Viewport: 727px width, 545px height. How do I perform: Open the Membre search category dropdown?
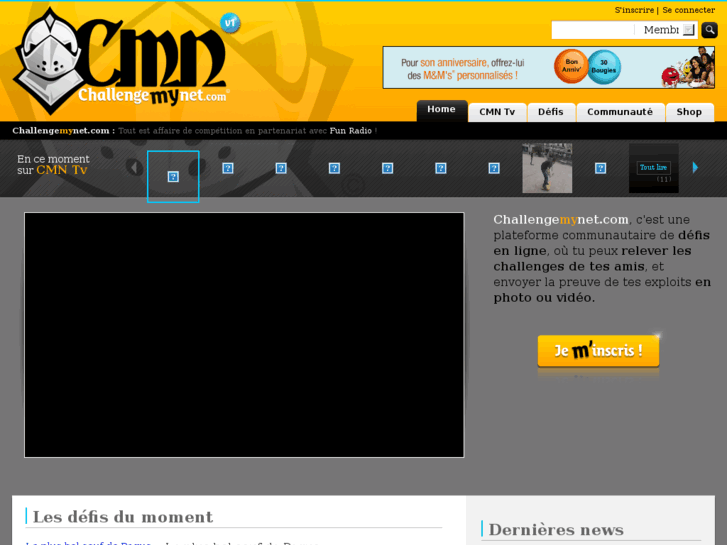pos(666,30)
